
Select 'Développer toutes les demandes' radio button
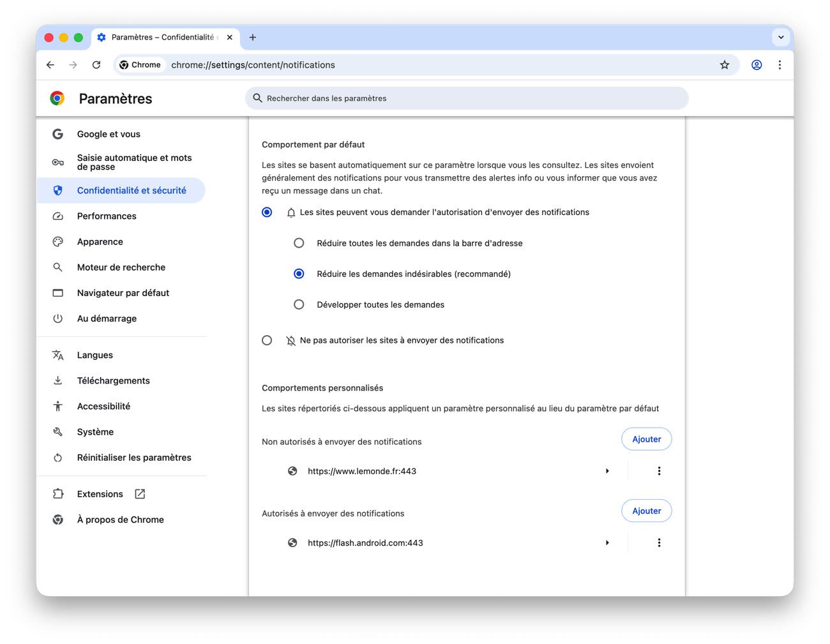[x=299, y=304]
